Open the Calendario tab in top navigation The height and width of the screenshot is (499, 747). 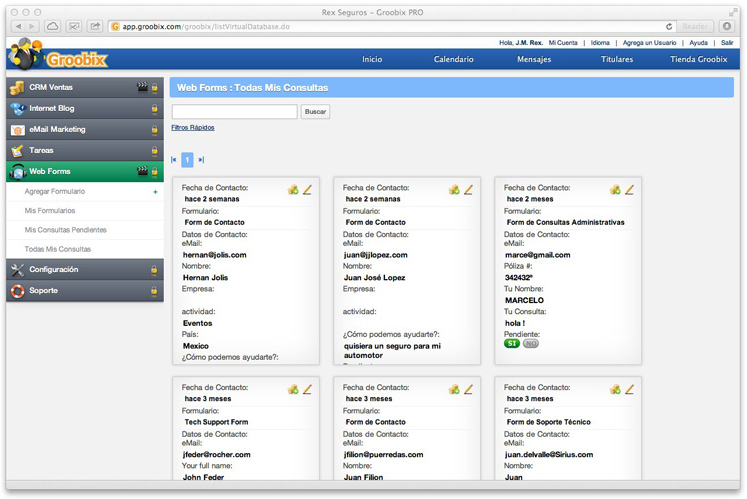click(x=453, y=59)
